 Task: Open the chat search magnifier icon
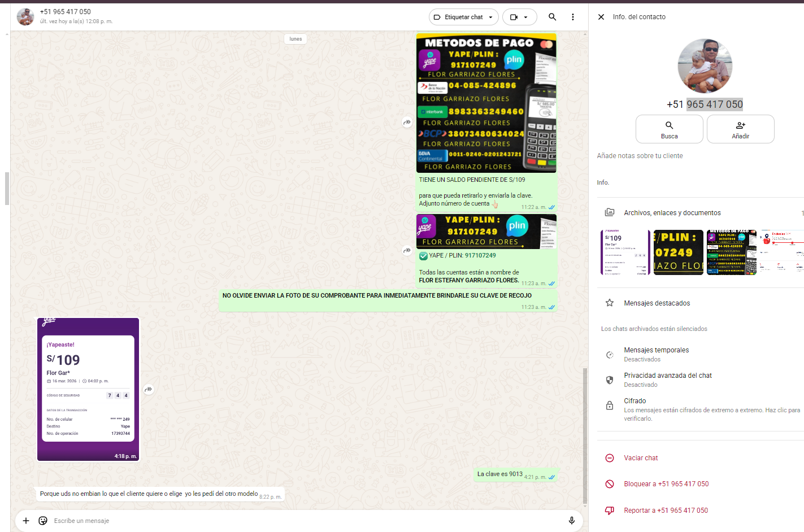pos(552,17)
